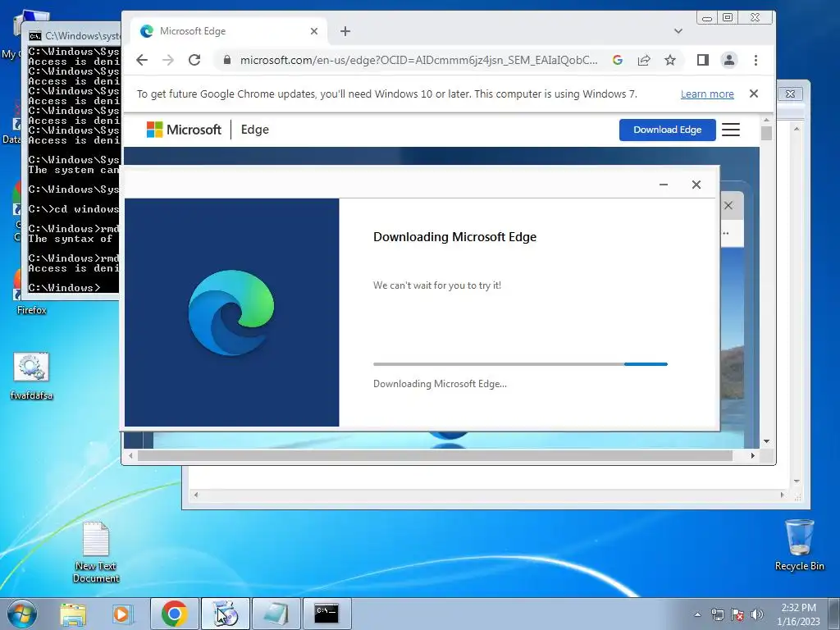Open a new Chrome tab
This screenshot has height=630, width=840.
point(345,31)
